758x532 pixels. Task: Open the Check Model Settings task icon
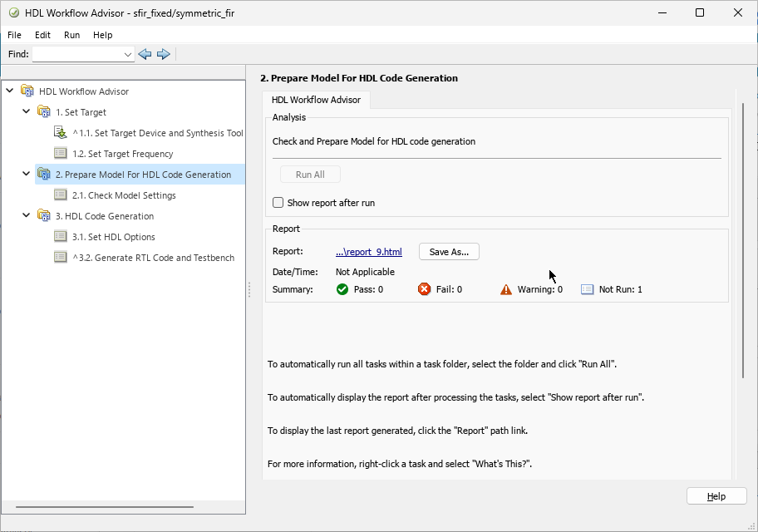coord(61,195)
